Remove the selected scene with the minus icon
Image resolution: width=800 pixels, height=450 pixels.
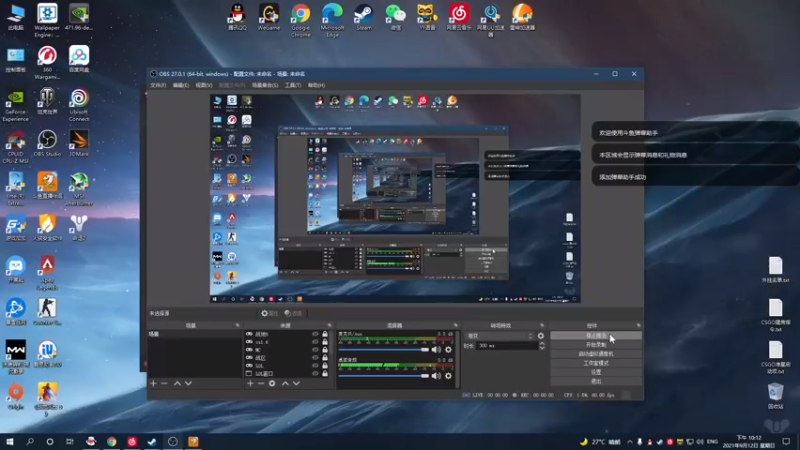164,383
